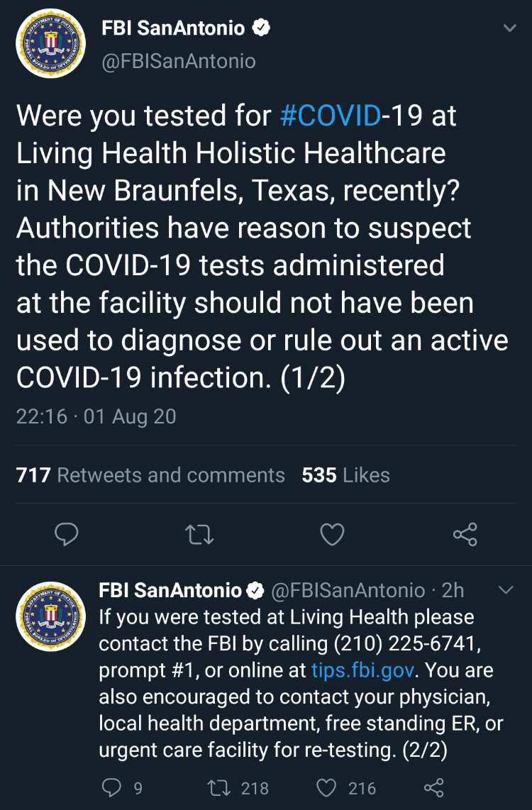Image resolution: width=532 pixels, height=810 pixels.
Task: Share the (2/2) follow-up tweet
Action: pos(433,788)
